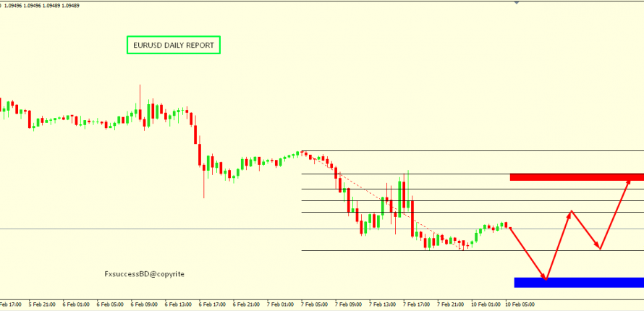Select the gray horizontal price line
This screenshot has height=311, width=644.
tap(145, 229)
